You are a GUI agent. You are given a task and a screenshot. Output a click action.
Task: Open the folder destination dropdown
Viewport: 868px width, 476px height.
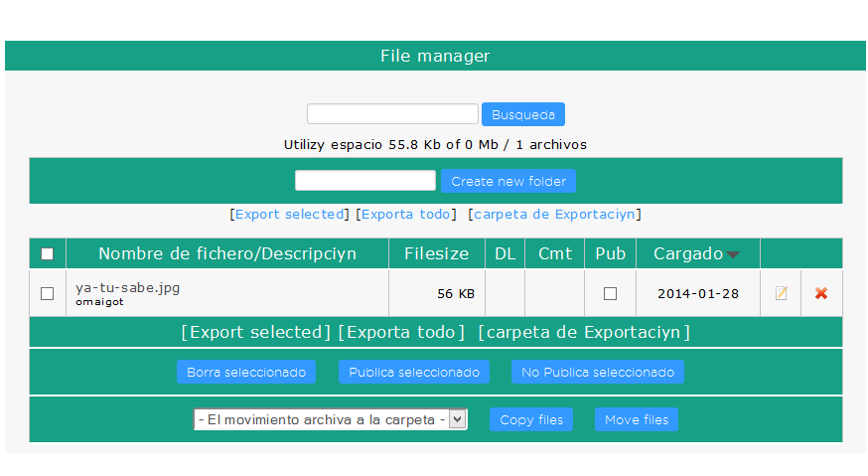(330, 419)
